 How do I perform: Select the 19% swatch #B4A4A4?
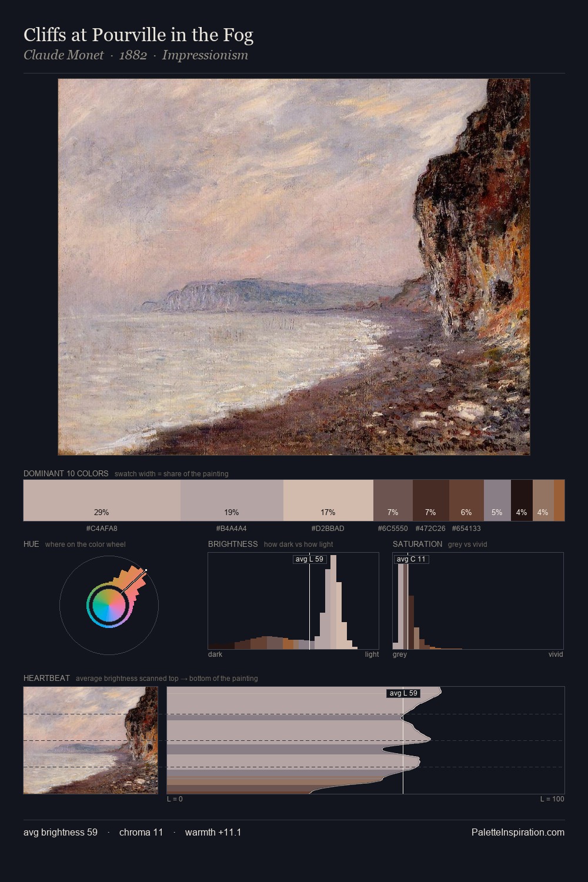[232, 500]
